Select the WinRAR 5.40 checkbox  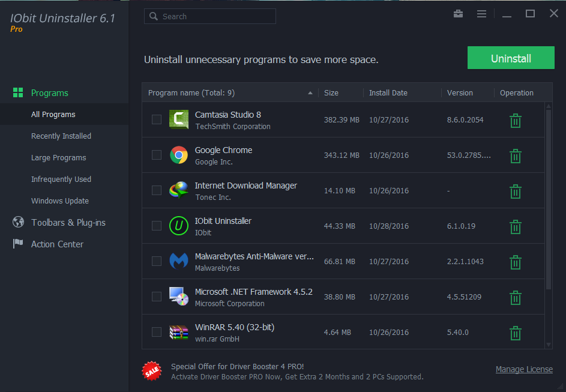coord(156,332)
